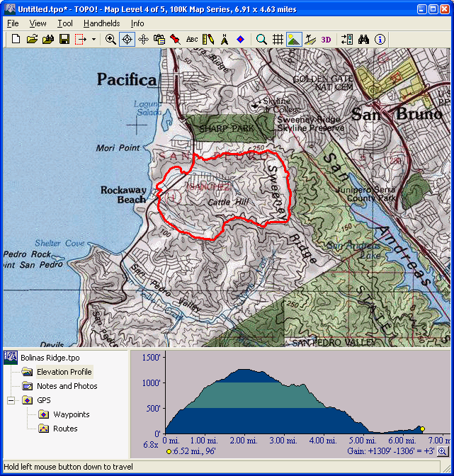The height and width of the screenshot is (476, 454).
Task: Click the profile zoom magnifier button
Action: pyautogui.click(x=443, y=451)
